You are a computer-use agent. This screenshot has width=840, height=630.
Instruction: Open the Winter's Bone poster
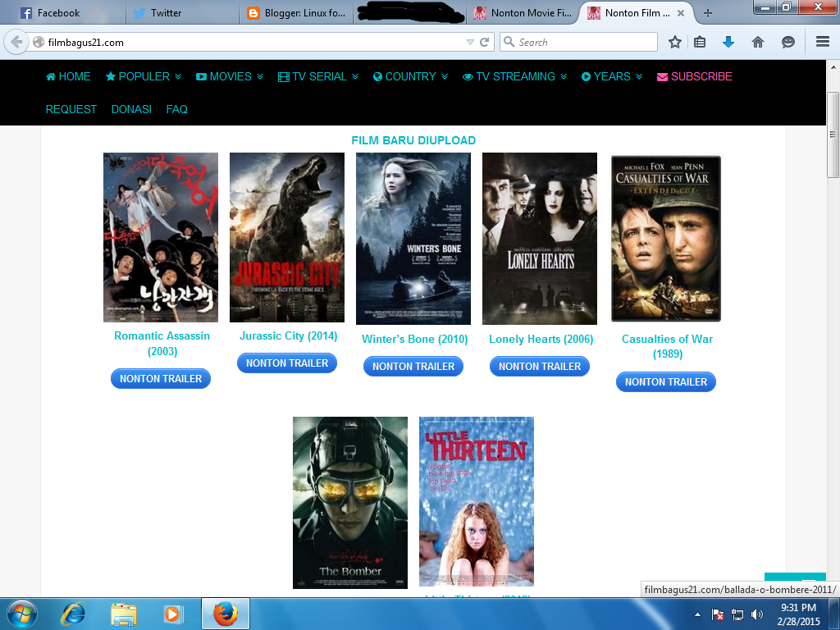413,239
